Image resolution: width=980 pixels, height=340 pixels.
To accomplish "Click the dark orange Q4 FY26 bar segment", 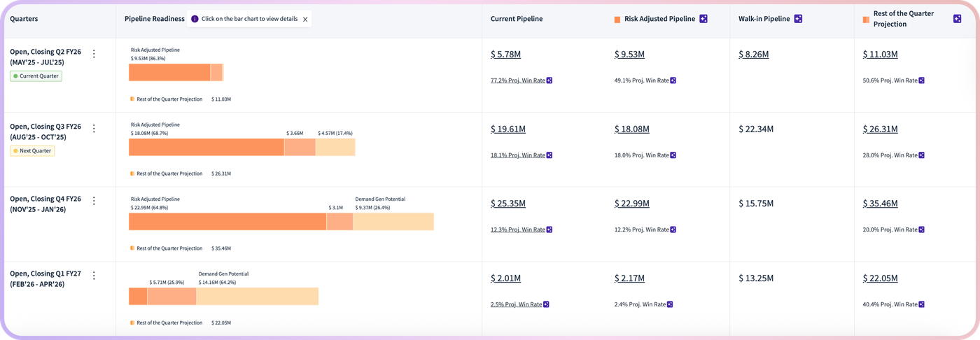I will [227, 222].
